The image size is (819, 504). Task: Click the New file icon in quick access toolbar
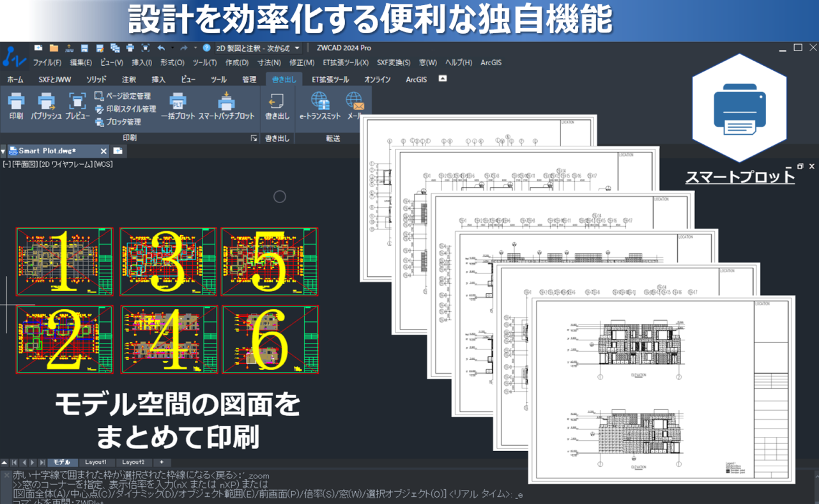click(x=38, y=48)
